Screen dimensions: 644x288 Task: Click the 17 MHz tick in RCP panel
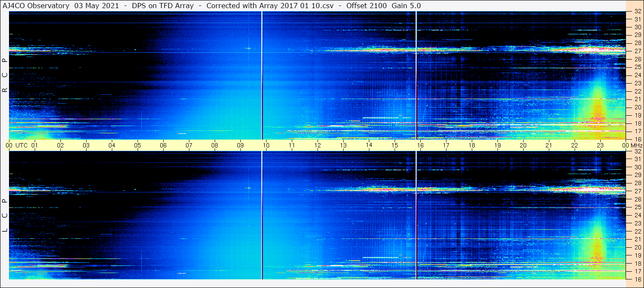[637, 131]
